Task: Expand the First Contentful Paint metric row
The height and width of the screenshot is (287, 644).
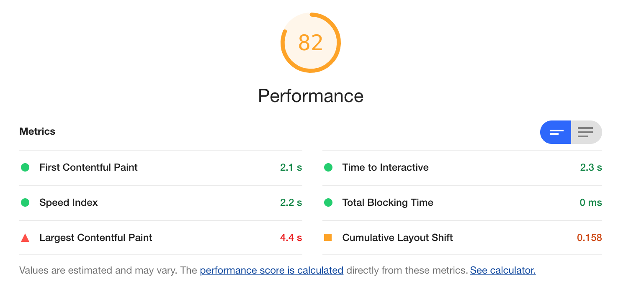Action: (x=88, y=167)
